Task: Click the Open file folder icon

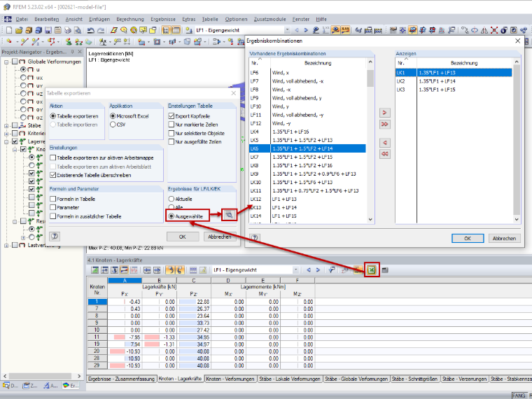Action: coord(19,30)
